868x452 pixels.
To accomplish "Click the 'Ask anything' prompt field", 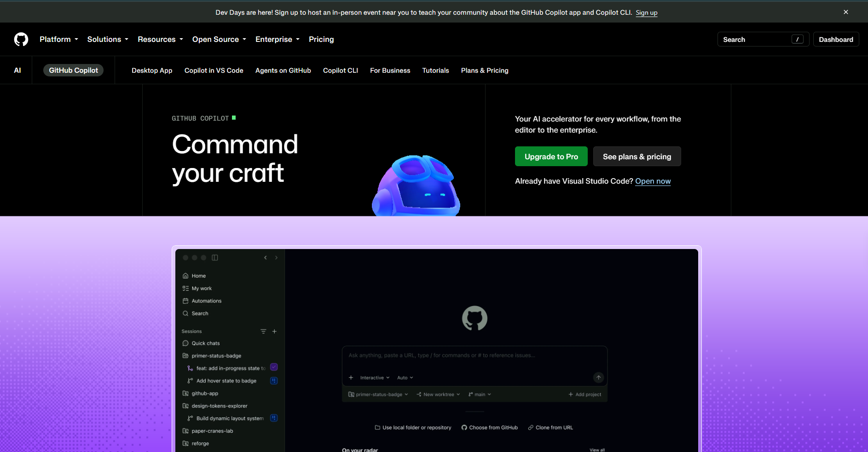I will 474,355.
